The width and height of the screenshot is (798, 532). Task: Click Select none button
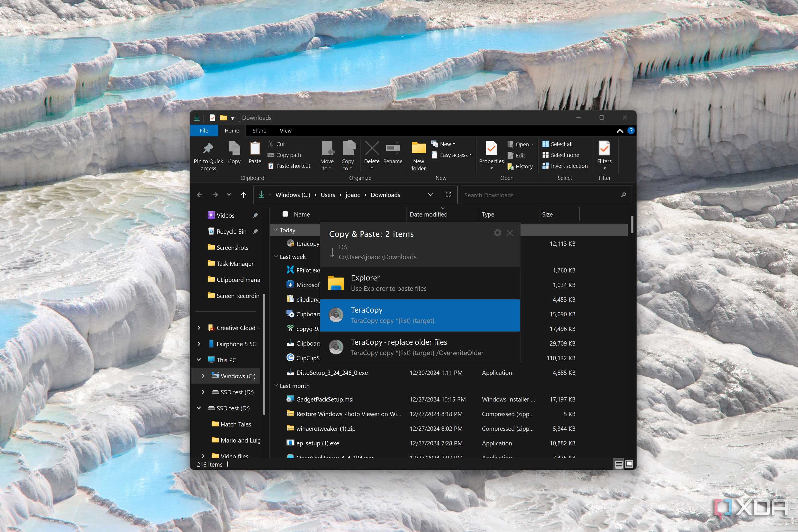[x=561, y=155]
